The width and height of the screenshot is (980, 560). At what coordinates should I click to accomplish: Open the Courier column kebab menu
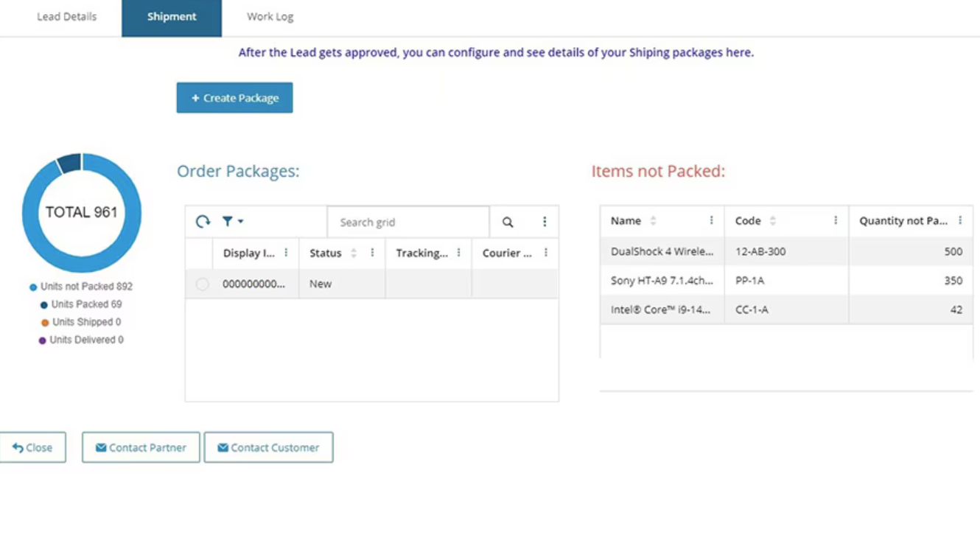(x=545, y=253)
